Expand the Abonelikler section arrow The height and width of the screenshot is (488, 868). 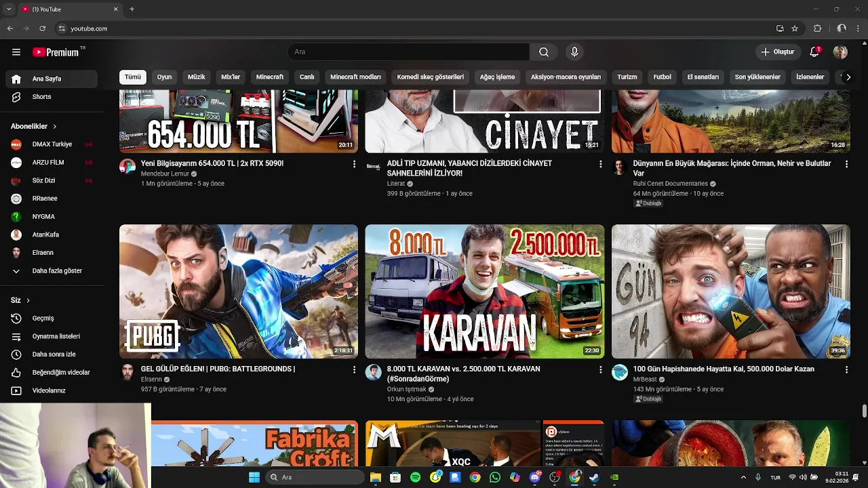(55, 127)
